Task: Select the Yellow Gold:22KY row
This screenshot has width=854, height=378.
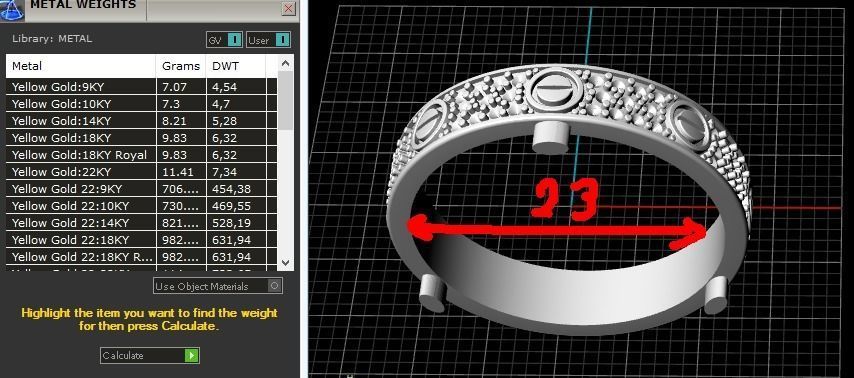Action: pos(141,172)
